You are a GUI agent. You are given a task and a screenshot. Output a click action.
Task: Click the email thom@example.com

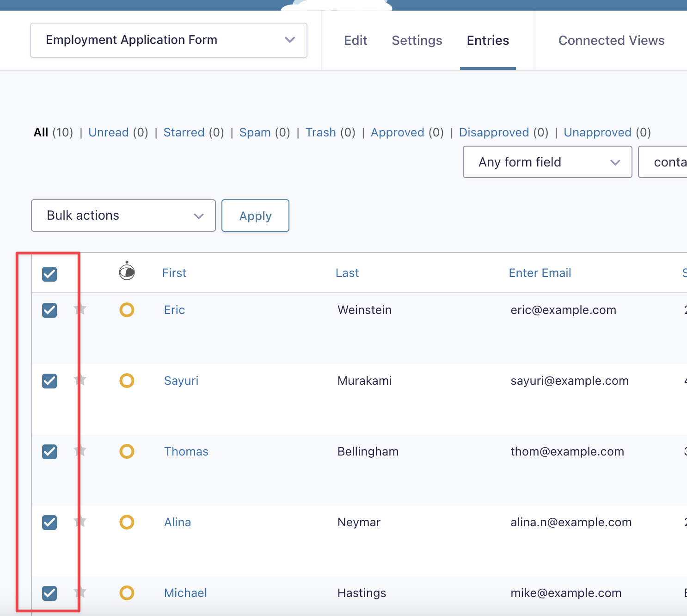[567, 451]
